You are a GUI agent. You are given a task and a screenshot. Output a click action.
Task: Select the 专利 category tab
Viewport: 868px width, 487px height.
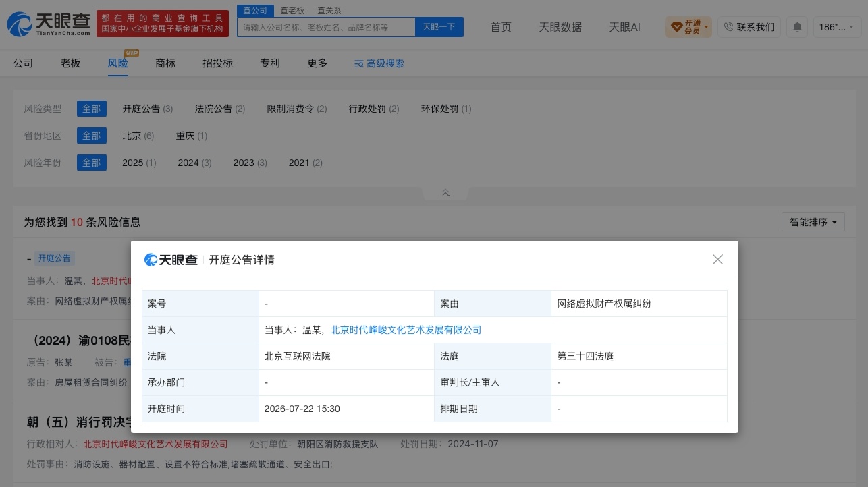point(270,63)
